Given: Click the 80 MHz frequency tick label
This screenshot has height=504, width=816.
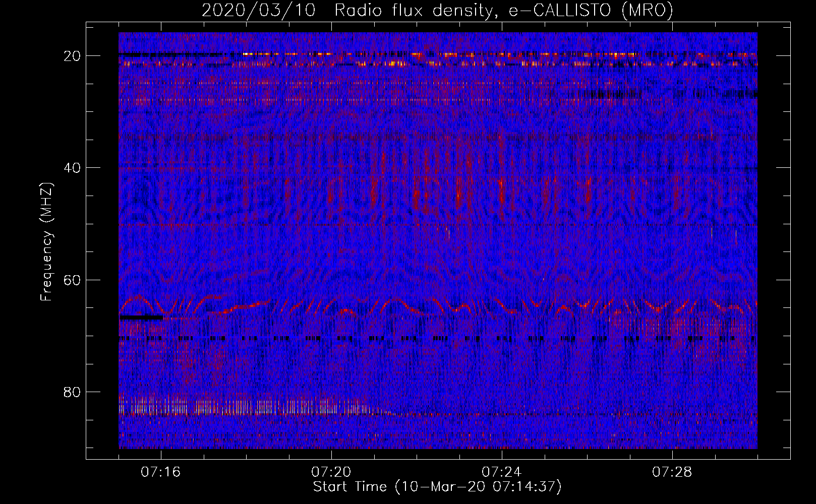Looking at the screenshot, I should pyautogui.click(x=73, y=392).
